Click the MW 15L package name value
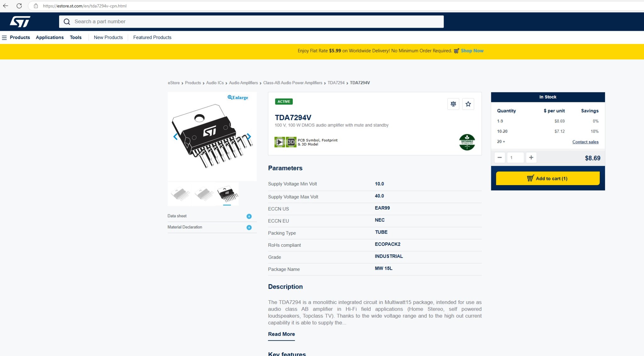Viewport: 644px width, 356px height. (383, 268)
